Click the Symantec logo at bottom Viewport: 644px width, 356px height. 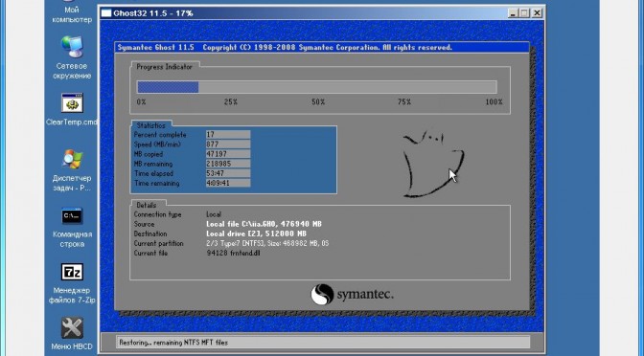point(352,295)
